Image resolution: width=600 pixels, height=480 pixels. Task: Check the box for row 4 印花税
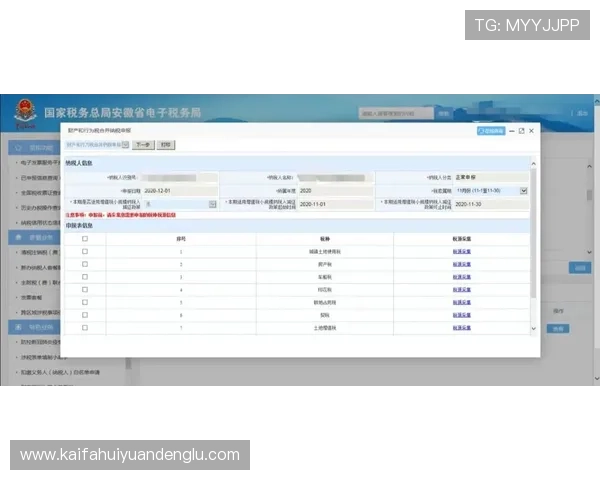pos(85,290)
